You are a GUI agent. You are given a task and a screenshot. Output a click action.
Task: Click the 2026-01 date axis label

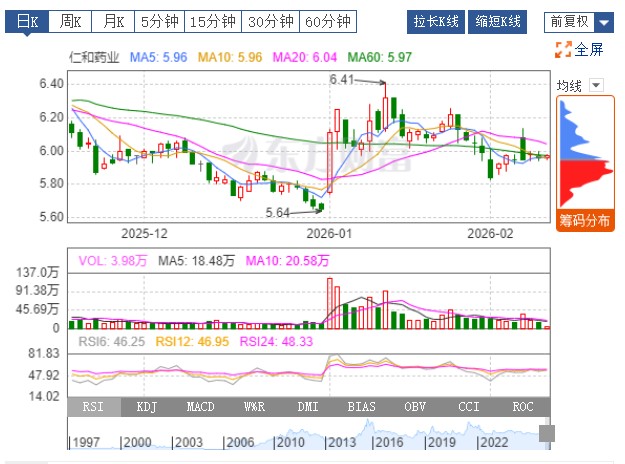coord(329,233)
